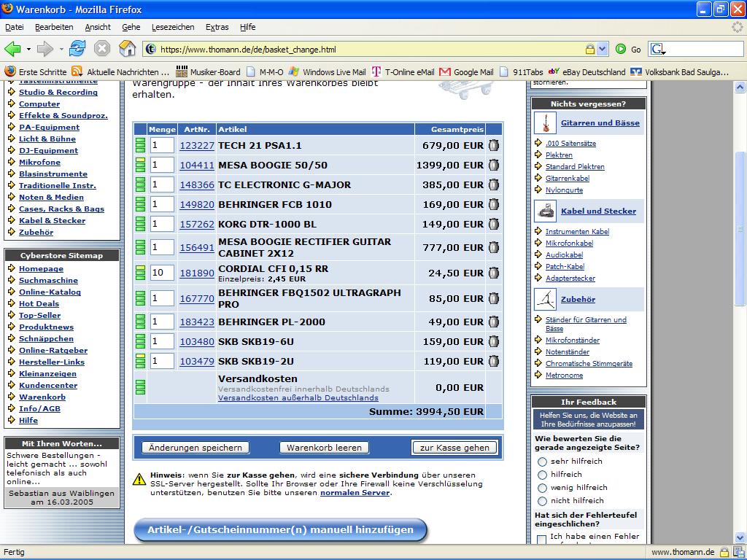Open the Gehe menu
Image resolution: width=747 pixels, height=560 pixels.
131,27
